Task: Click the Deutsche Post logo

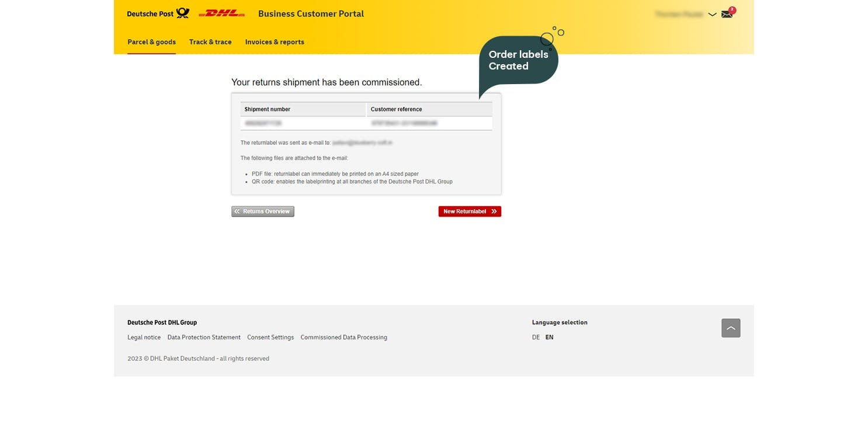Action: point(158,13)
